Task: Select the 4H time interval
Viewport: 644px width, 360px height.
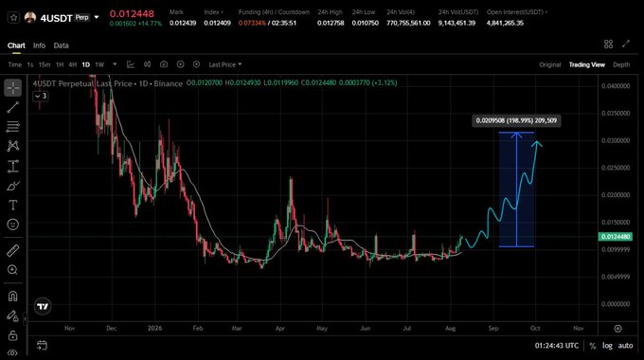Action: tap(73, 65)
